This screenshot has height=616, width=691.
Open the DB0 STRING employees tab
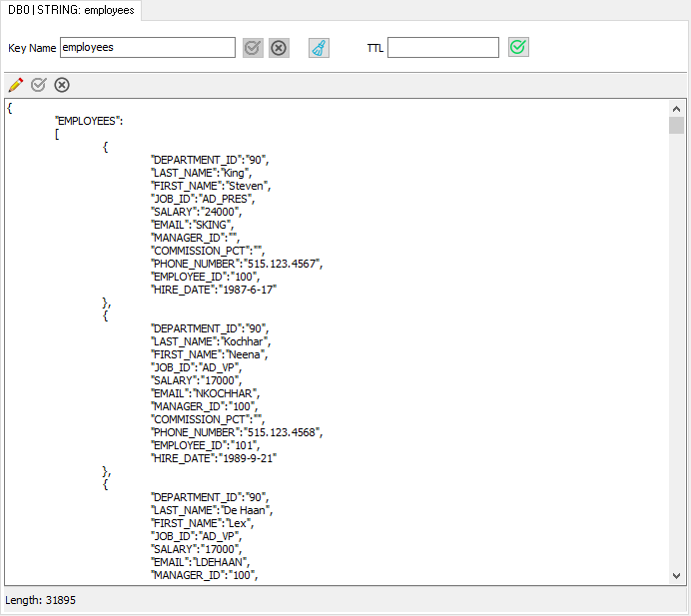coord(71,10)
